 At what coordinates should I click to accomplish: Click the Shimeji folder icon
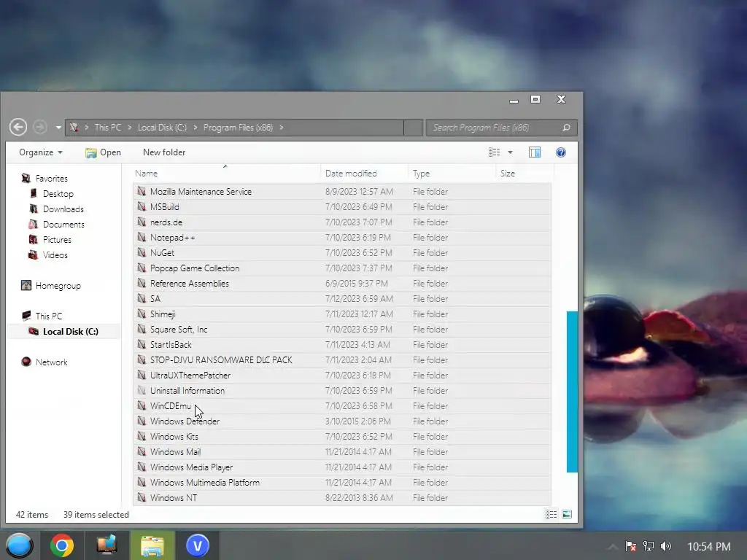[x=142, y=314]
